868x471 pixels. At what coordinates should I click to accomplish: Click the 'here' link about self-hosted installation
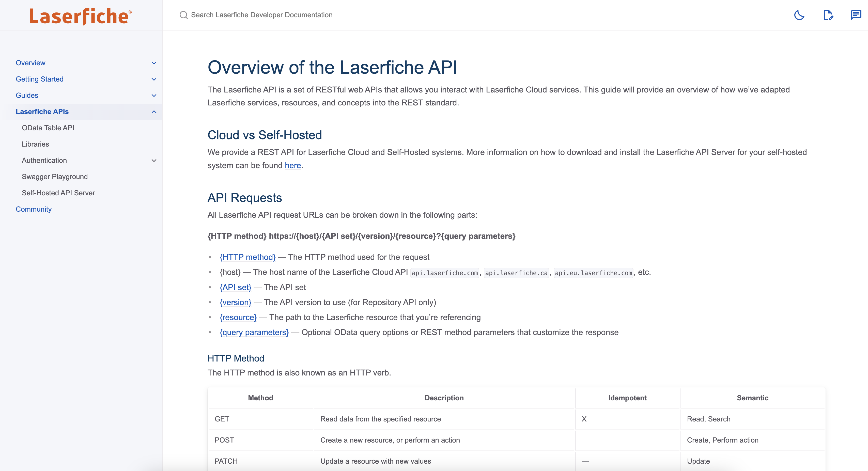click(x=292, y=165)
